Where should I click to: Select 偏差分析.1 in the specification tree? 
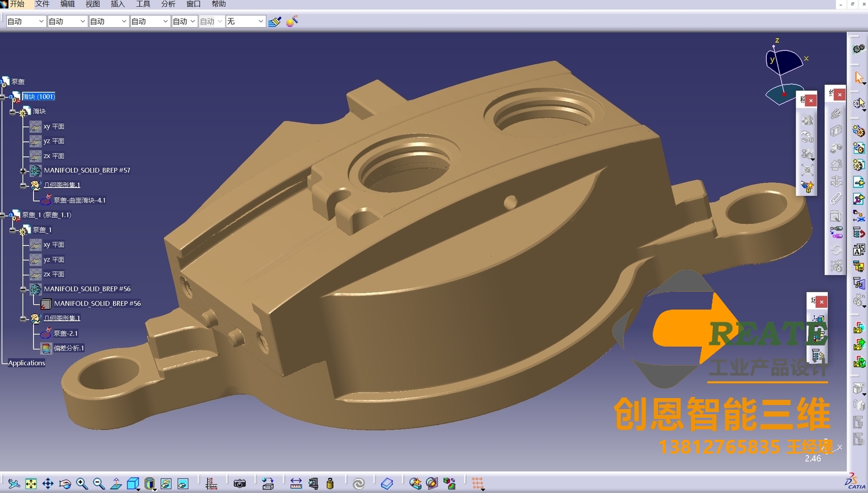(68, 348)
